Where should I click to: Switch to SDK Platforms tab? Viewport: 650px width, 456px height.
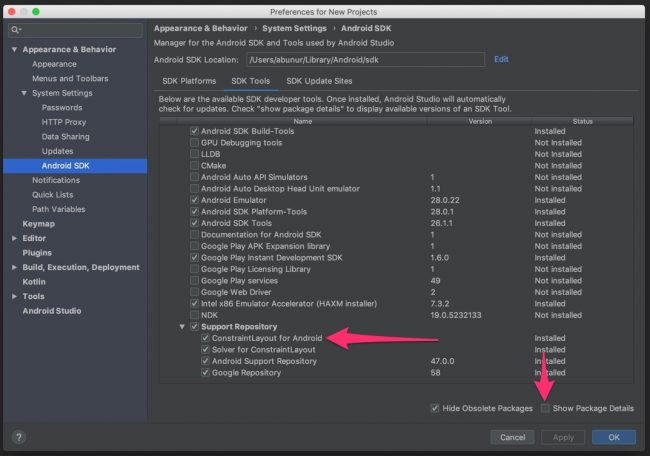(189, 81)
